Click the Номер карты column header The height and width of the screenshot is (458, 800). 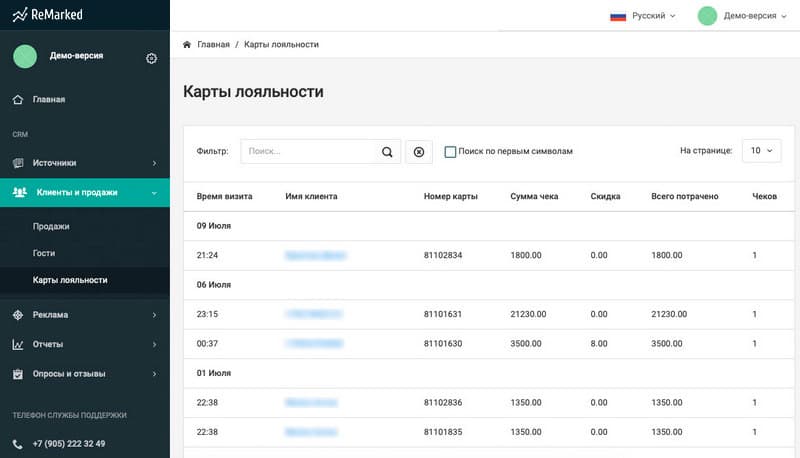click(451, 196)
